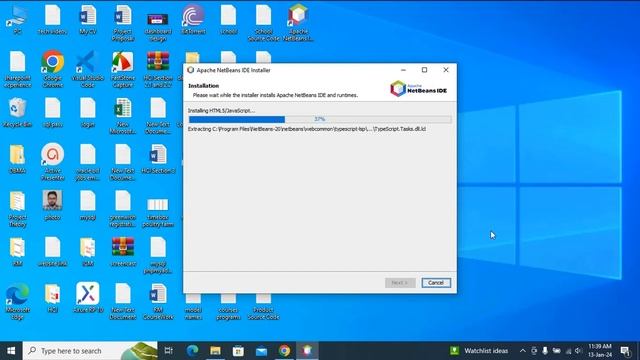
Task: Select the mysql file on desktop
Action: point(88,205)
